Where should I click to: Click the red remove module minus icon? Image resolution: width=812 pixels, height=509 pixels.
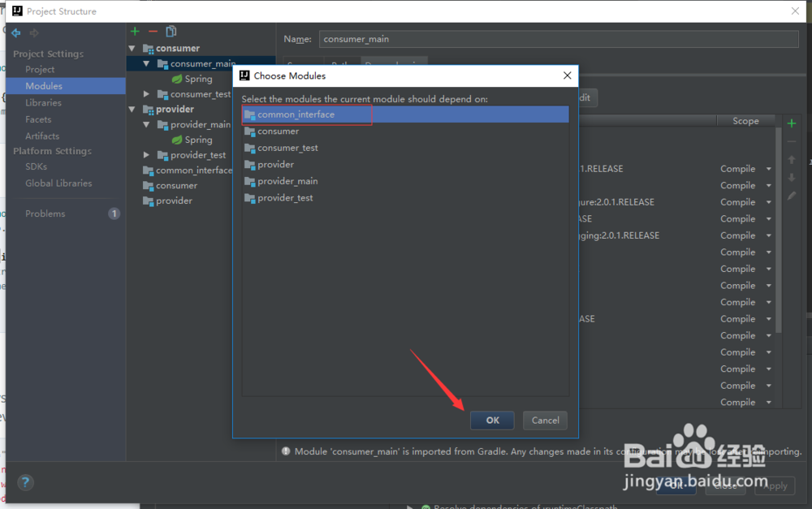[153, 32]
